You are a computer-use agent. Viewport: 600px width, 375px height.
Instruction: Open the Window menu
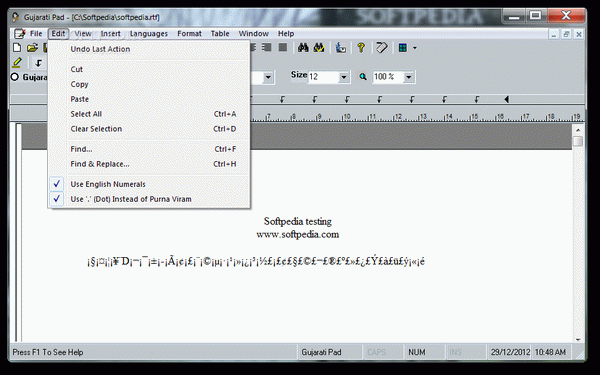point(254,34)
